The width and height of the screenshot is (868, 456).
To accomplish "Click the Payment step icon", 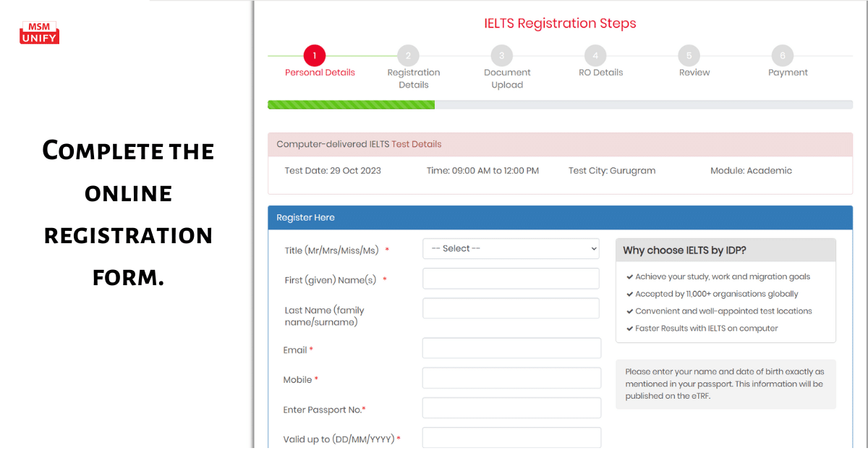I will tap(783, 55).
